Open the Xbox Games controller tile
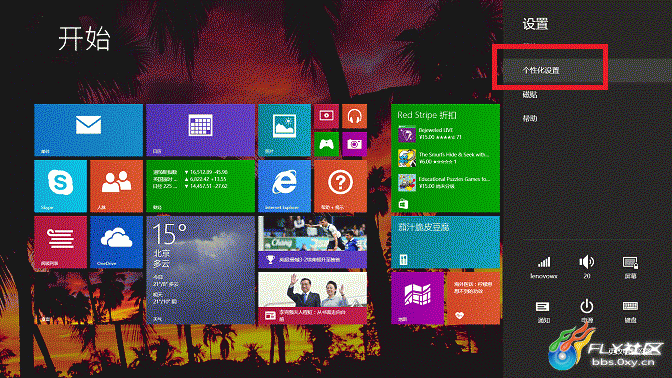 pos(326,144)
